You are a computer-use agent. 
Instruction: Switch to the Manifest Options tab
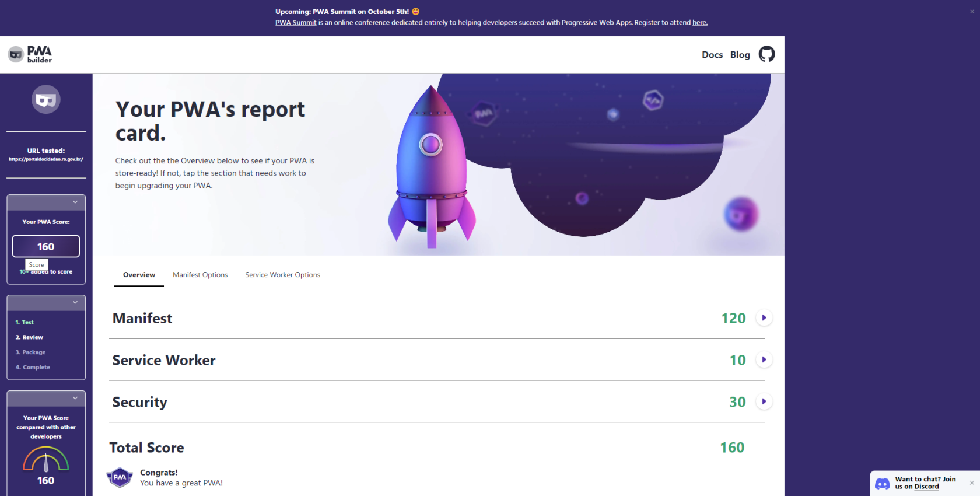(x=200, y=275)
